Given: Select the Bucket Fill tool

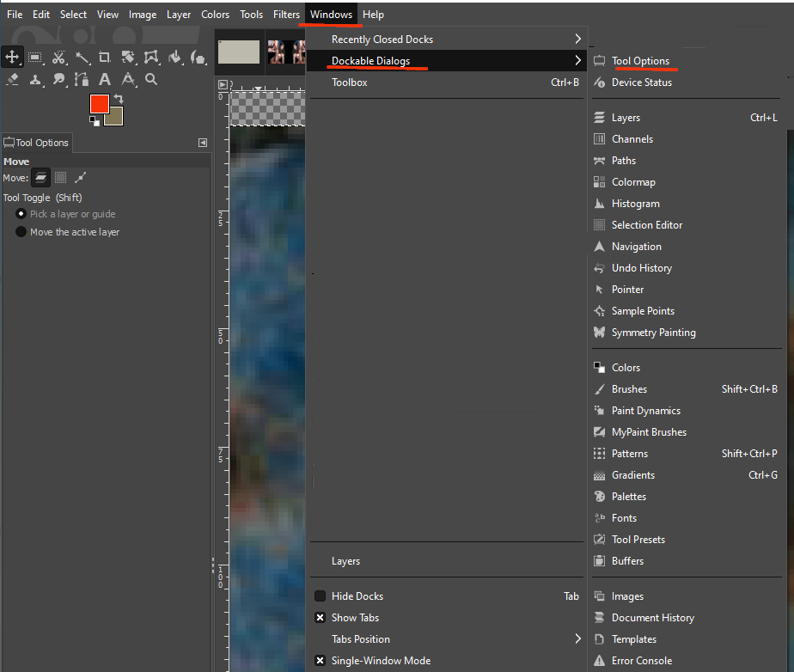Looking at the screenshot, I should click(175, 58).
